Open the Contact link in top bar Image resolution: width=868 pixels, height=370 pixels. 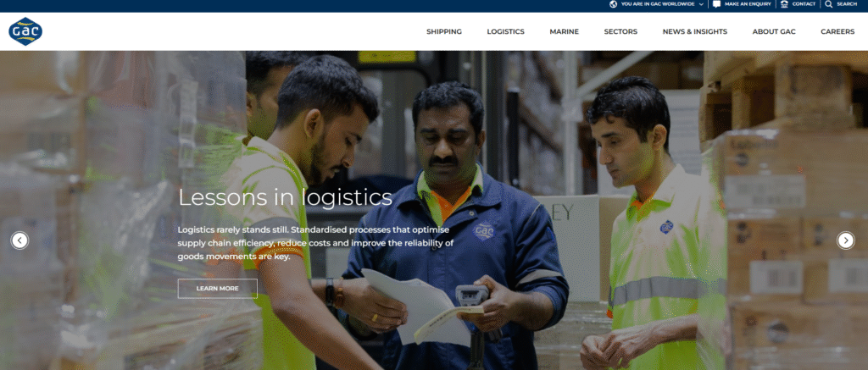(804, 4)
